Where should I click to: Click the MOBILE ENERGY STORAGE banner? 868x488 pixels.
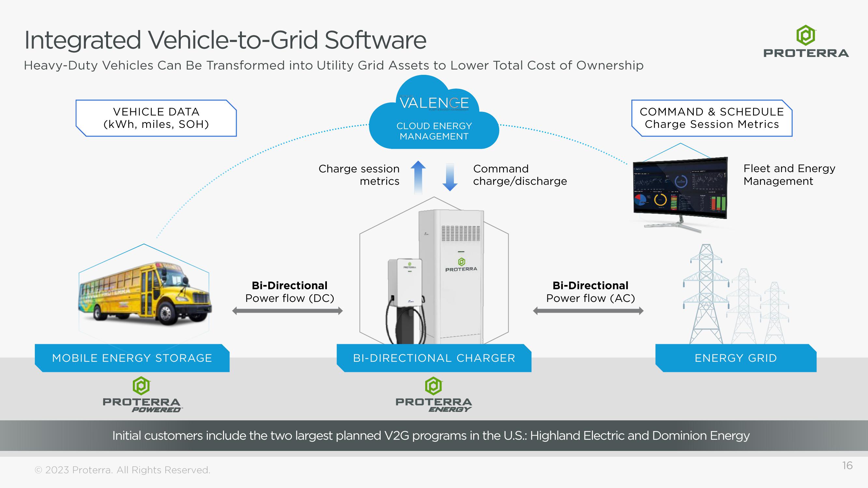132,358
